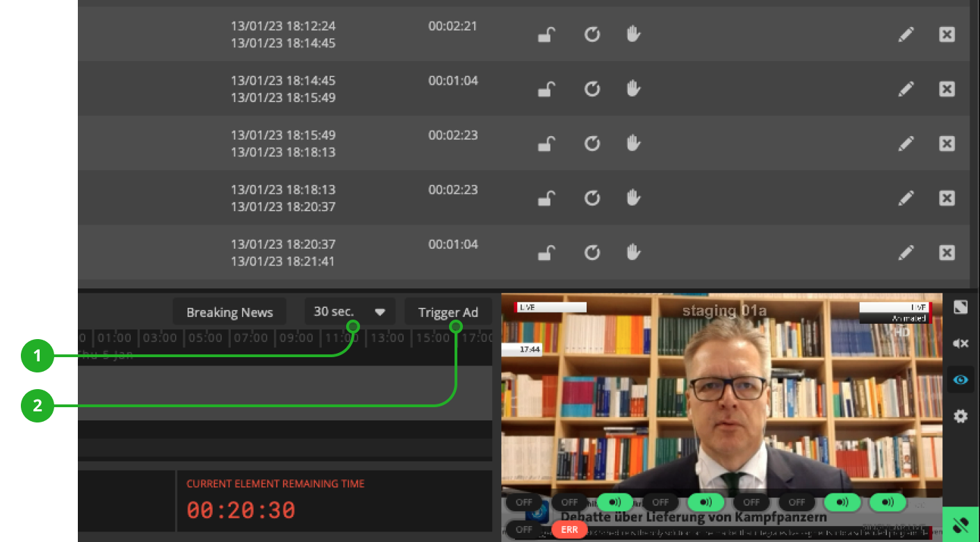Click the live video preview of staging 01a
The height and width of the screenshot is (542, 980).
tap(721, 403)
